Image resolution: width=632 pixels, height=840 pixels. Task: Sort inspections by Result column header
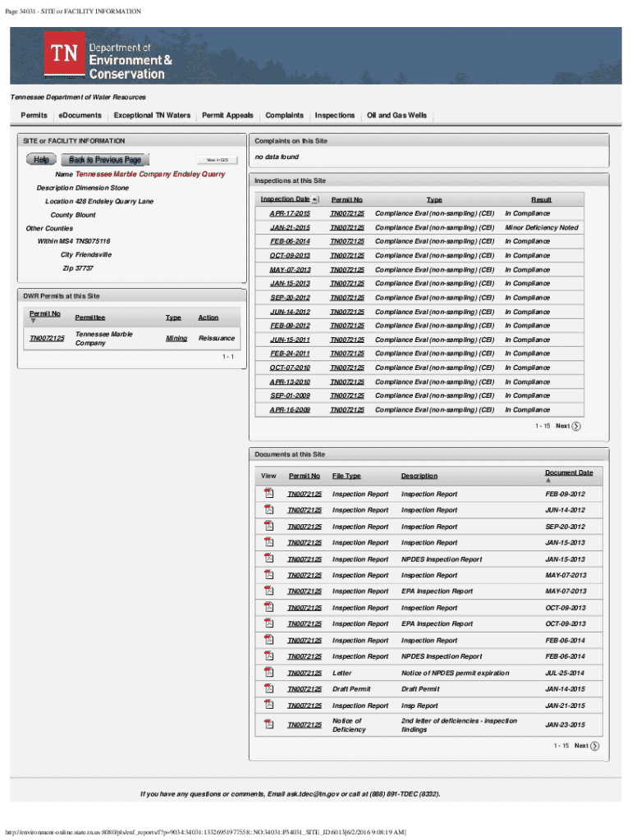pyautogui.click(x=541, y=199)
